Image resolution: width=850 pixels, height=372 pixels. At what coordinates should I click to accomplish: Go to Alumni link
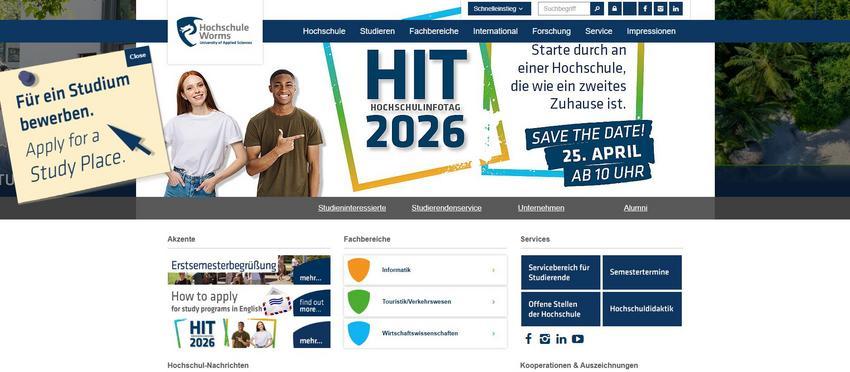click(635, 208)
